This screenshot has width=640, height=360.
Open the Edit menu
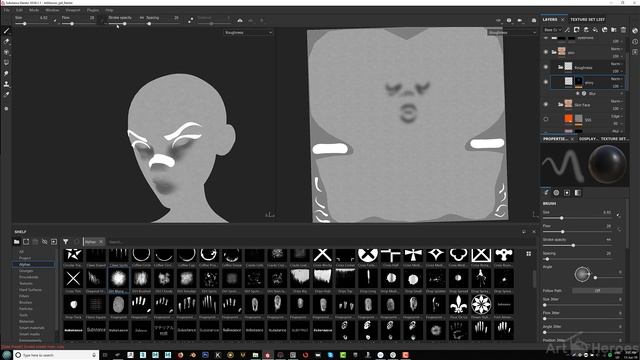[x=19, y=10]
